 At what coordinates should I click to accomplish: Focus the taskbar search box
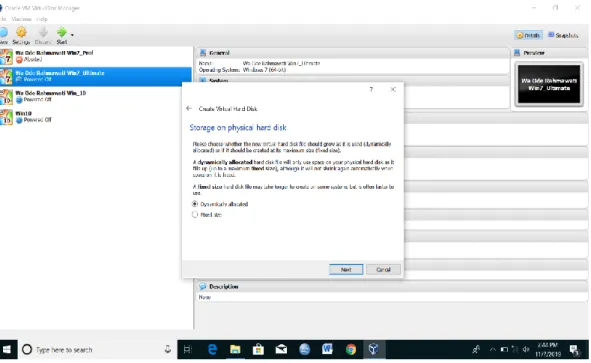[x=97, y=350]
